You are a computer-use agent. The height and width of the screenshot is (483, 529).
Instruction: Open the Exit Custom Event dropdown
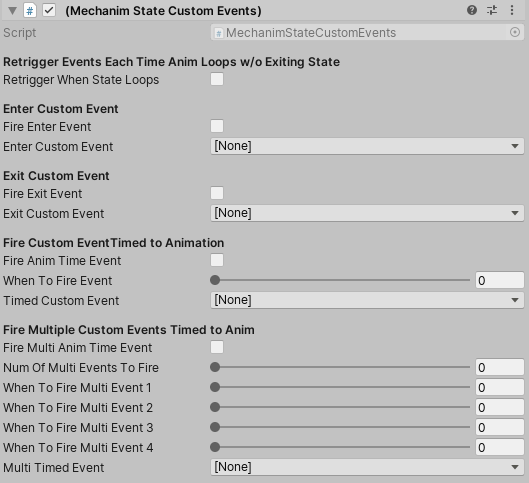pyautogui.click(x=367, y=213)
